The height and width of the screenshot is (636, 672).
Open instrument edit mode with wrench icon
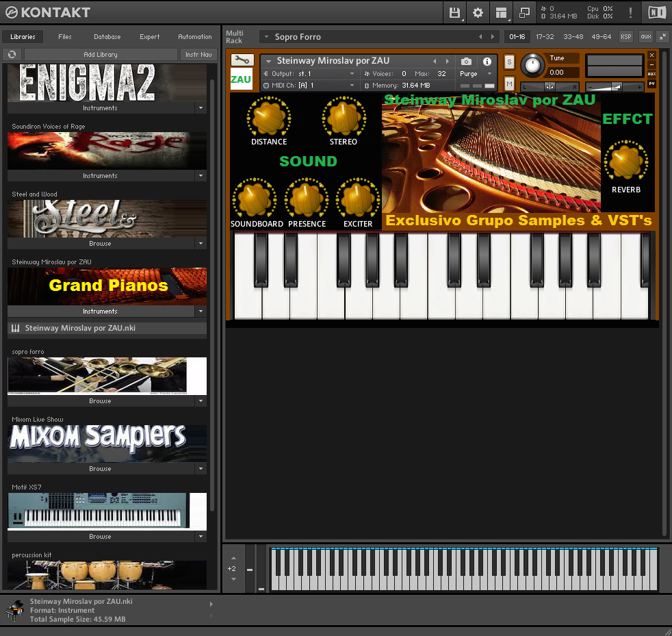pos(242,60)
